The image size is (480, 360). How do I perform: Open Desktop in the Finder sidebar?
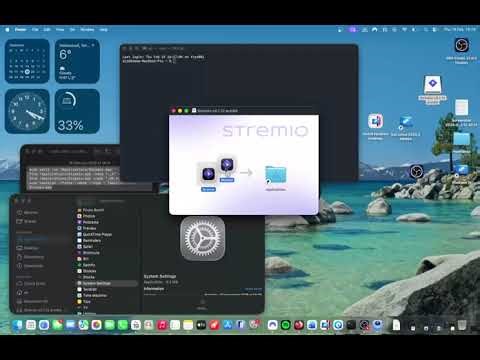(28, 248)
